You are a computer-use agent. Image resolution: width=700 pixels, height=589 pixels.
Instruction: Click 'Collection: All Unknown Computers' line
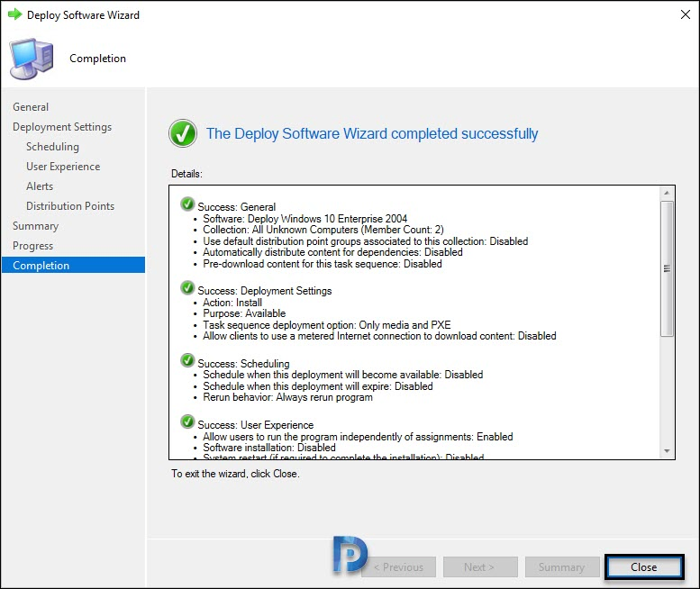point(323,230)
